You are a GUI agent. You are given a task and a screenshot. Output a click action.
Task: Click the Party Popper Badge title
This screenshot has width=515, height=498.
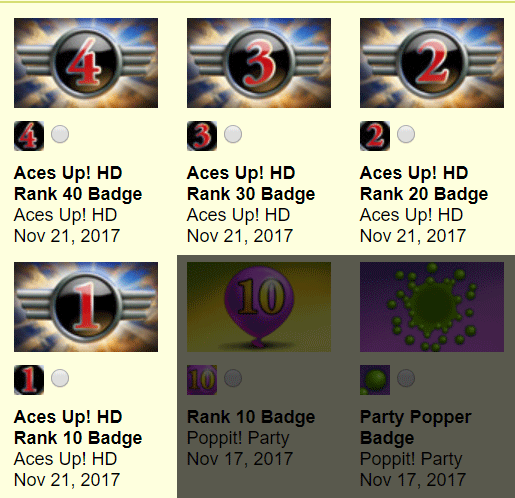click(416, 428)
